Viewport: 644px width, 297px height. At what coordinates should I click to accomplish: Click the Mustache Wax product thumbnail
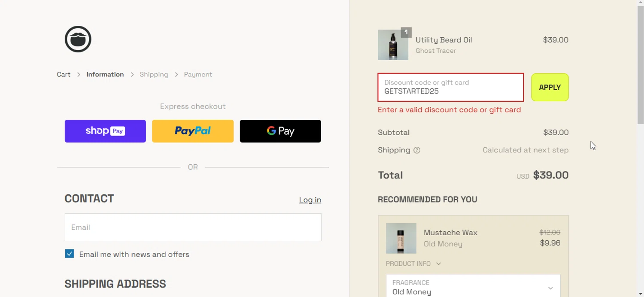pos(401,238)
